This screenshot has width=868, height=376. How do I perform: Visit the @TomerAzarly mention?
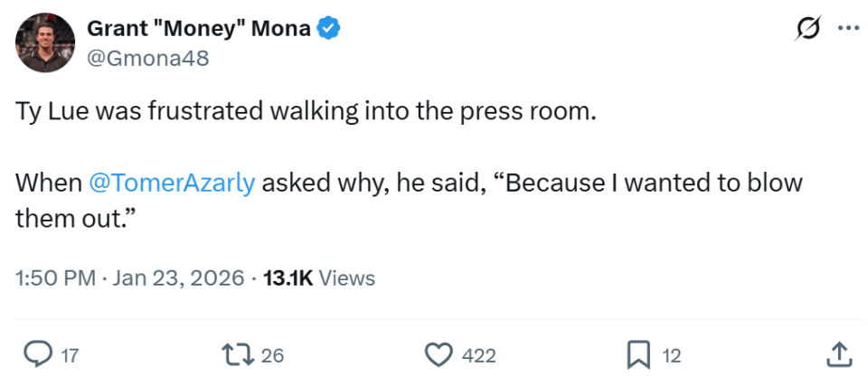pyautogui.click(x=172, y=182)
